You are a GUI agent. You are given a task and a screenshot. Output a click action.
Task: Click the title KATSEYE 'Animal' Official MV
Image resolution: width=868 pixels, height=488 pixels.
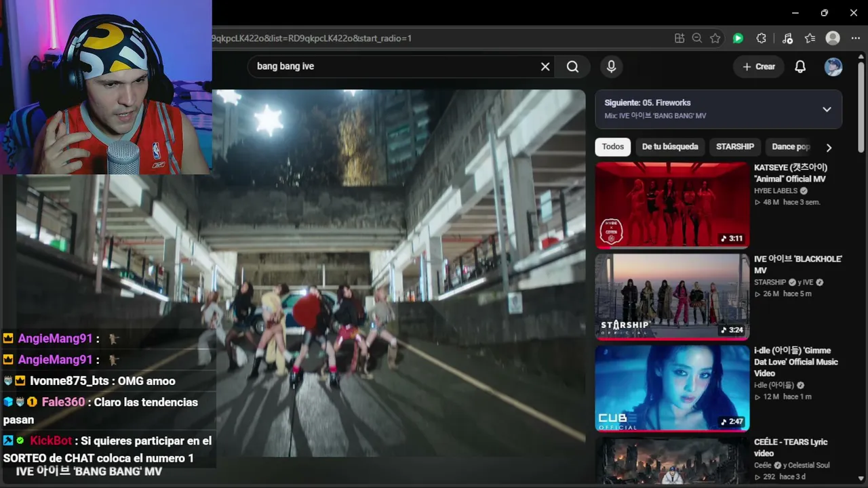click(x=791, y=173)
